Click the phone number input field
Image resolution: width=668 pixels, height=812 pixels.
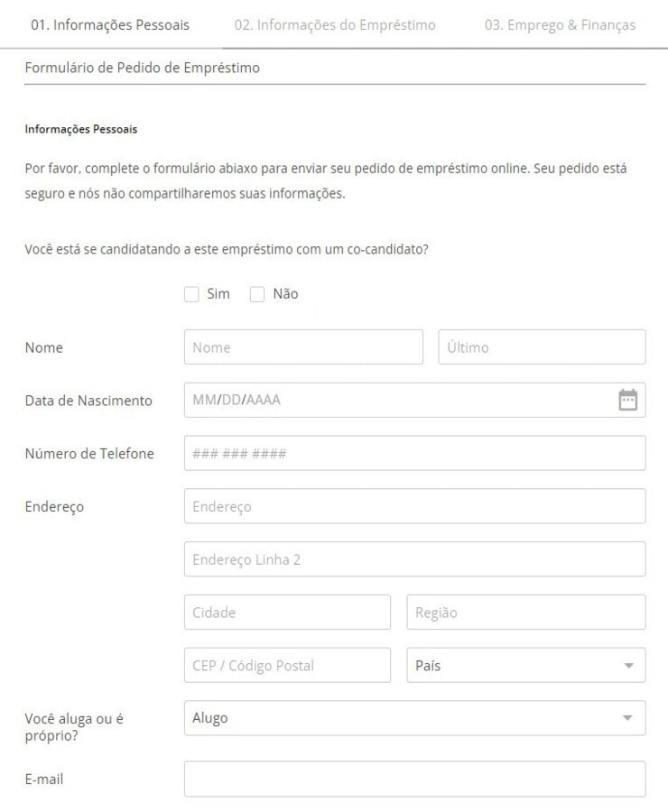click(414, 453)
